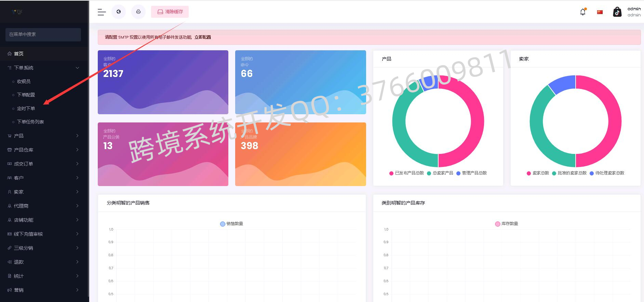
Task: Expand the 产品 menu chevron
Action: pyautogui.click(x=77, y=136)
